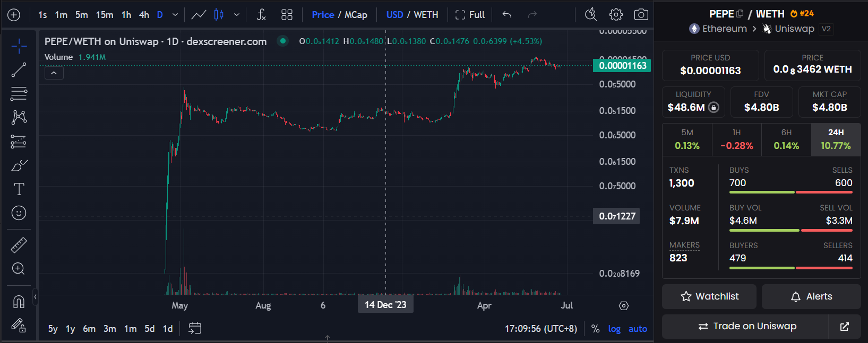Switch price axis to percentage mode
This screenshot has height=343, width=868.
(595, 329)
